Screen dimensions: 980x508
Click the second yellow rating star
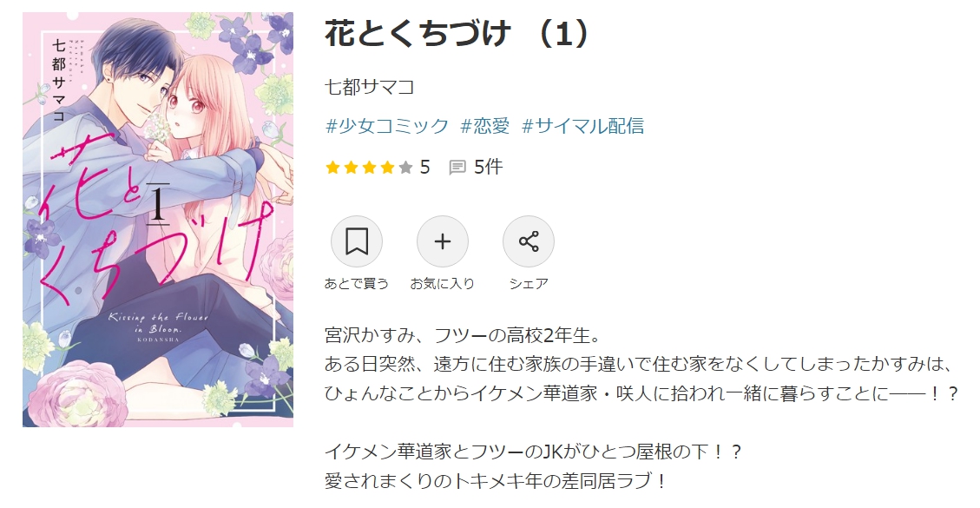(352, 167)
